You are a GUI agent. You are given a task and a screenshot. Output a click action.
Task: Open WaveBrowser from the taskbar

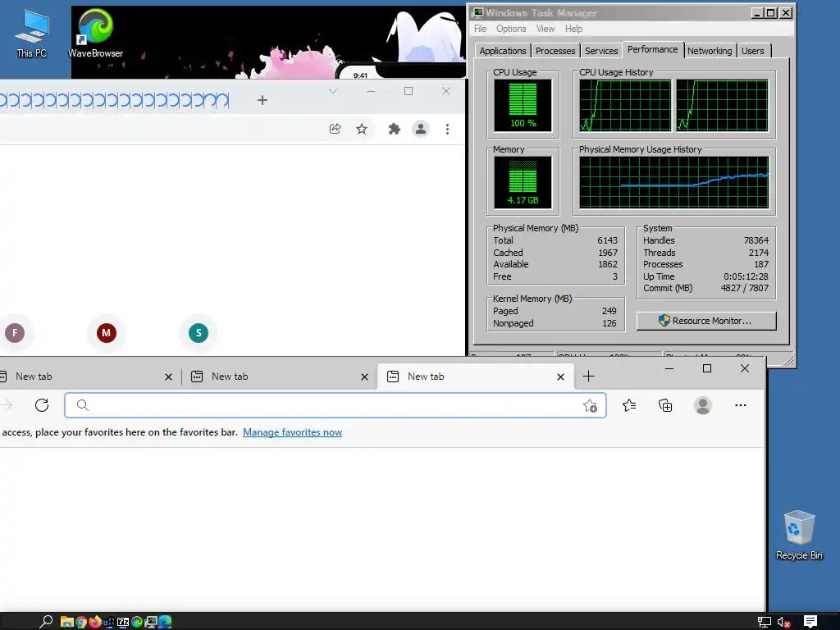[x=137, y=622]
